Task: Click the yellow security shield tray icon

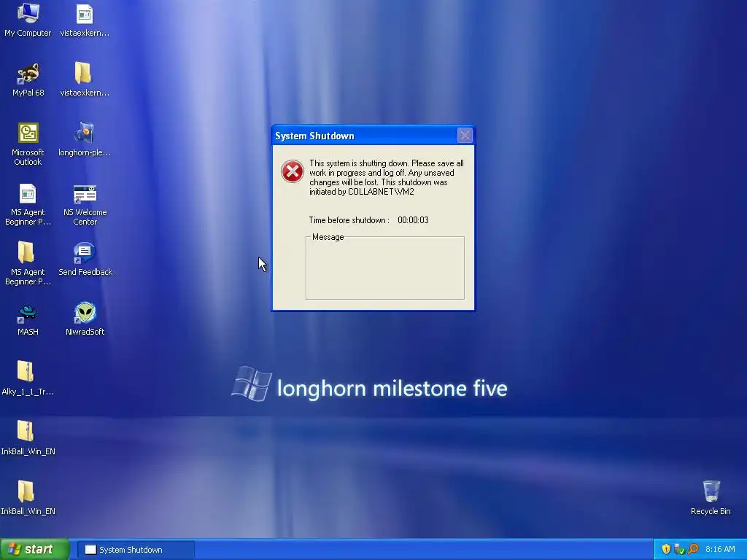Action: [x=665, y=549]
